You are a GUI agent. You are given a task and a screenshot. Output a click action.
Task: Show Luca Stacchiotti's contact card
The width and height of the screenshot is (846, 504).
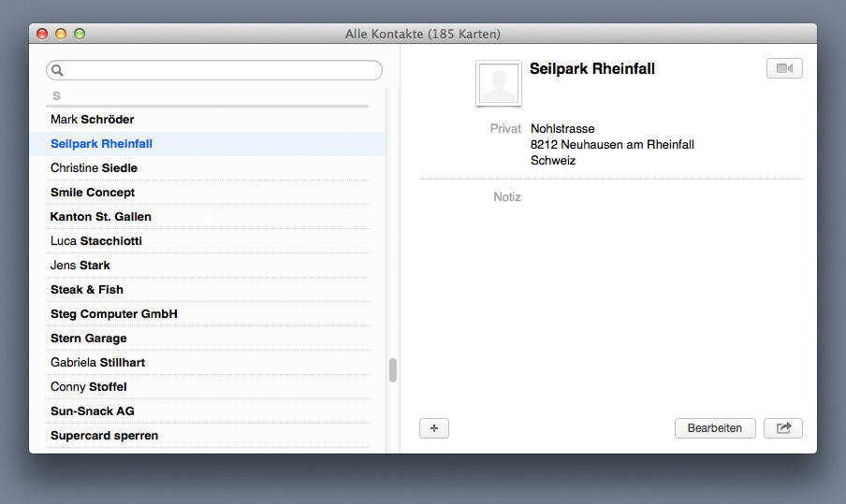coord(208,240)
